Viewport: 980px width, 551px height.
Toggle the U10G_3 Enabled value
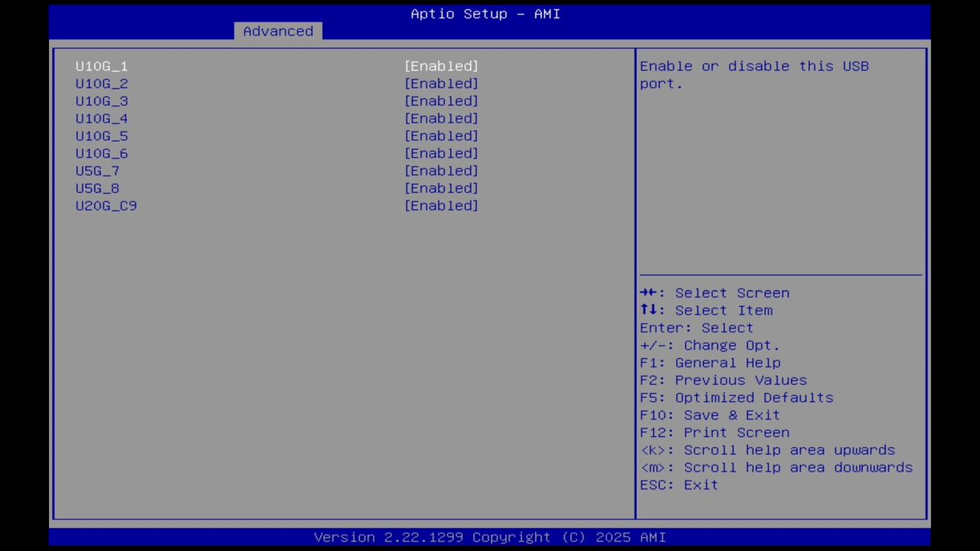(441, 101)
